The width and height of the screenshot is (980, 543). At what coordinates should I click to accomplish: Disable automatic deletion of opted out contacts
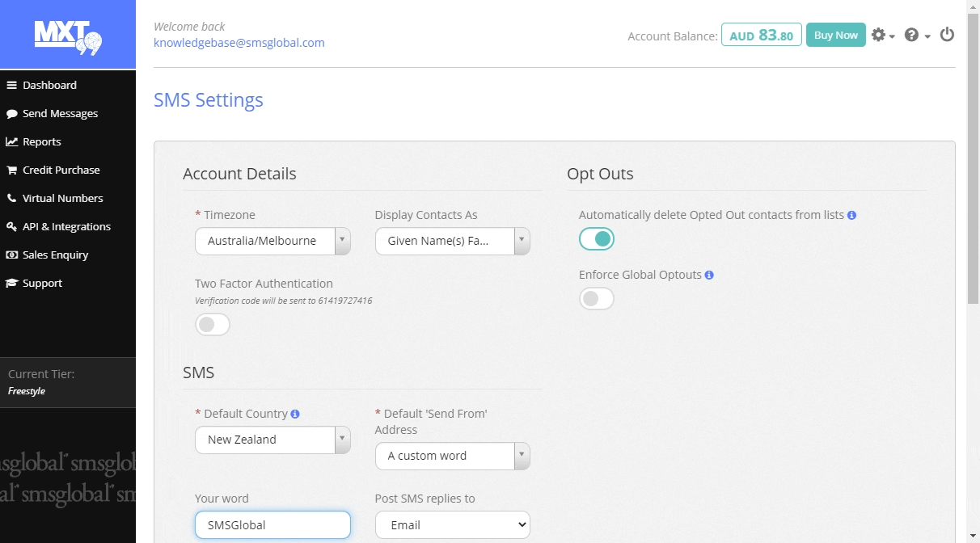[x=597, y=239]
